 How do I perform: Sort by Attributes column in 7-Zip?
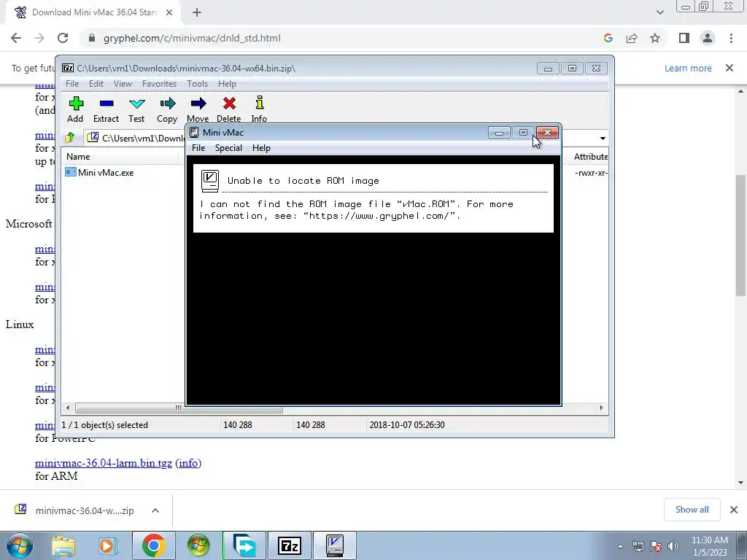[x=590, y=157]
